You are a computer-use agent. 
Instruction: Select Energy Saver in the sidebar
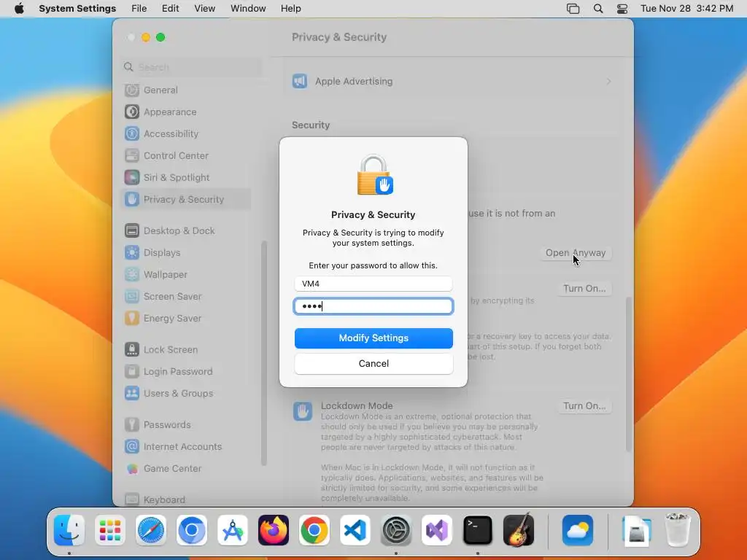click(187, 319)
